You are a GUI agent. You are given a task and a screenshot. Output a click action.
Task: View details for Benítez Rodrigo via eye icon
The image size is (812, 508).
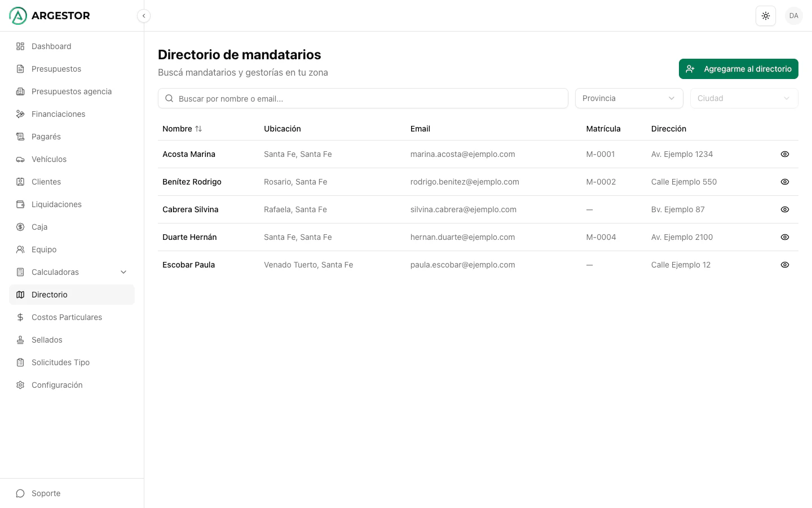[x=785, y=182]
